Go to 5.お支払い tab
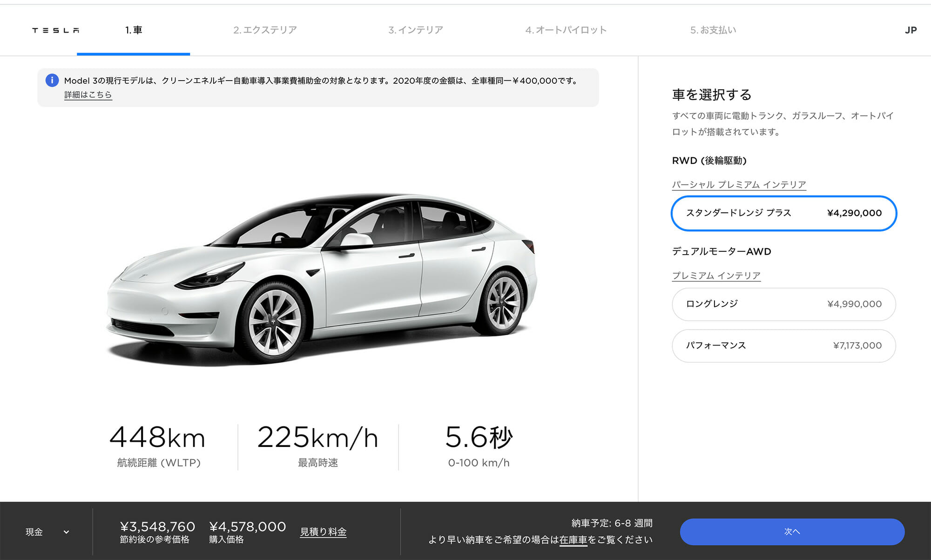 [x=713, y=30]
